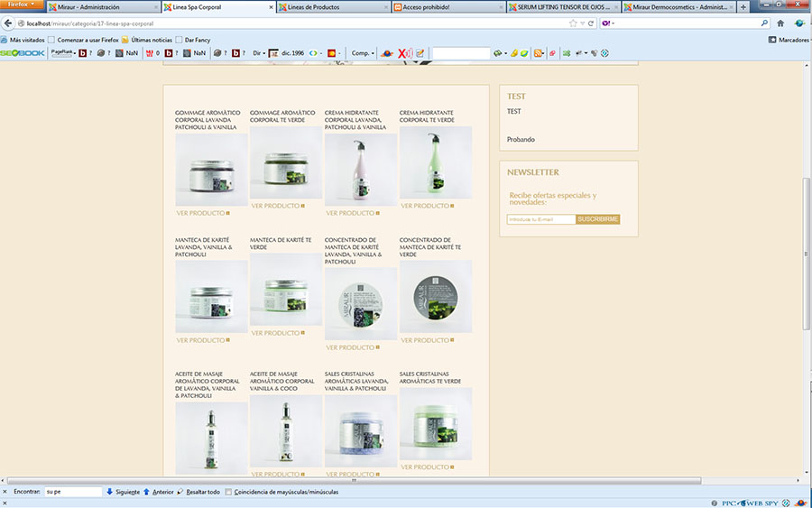The height and width of the screenshot is (508, 812).
Task: Expand the Dir dropdown in the SEO toolbar
Action: tap(260, 53)
